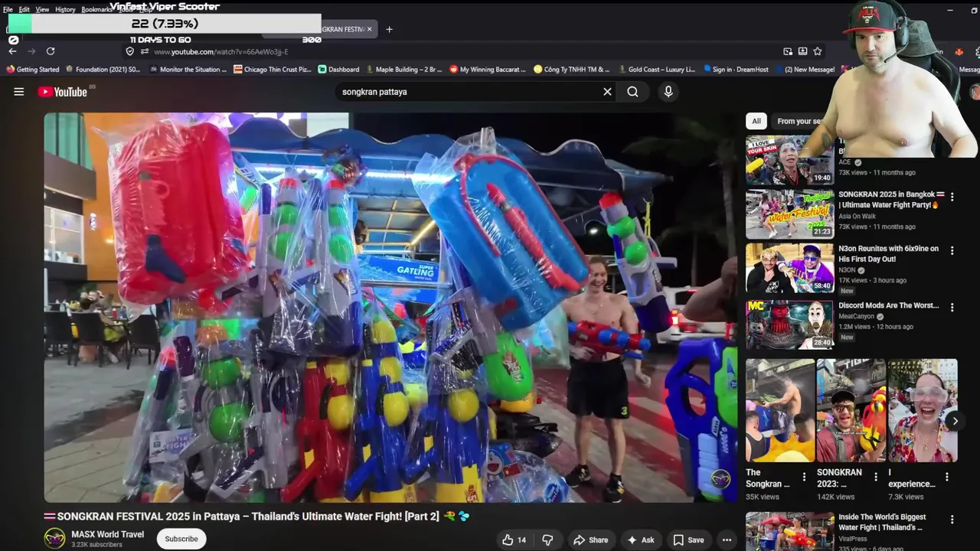Close the SONGKRAN FESTIVAL browser tab

pos(369,29)
